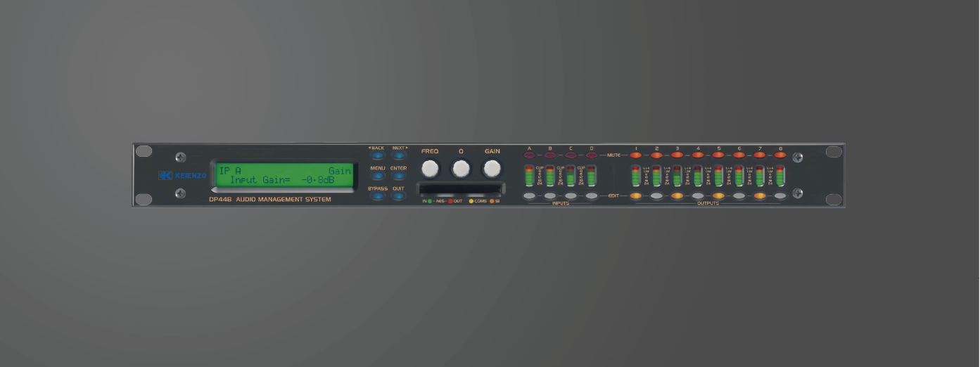Toggle the BYPASS button
980x367 pixels.
[x=378, y=196]
